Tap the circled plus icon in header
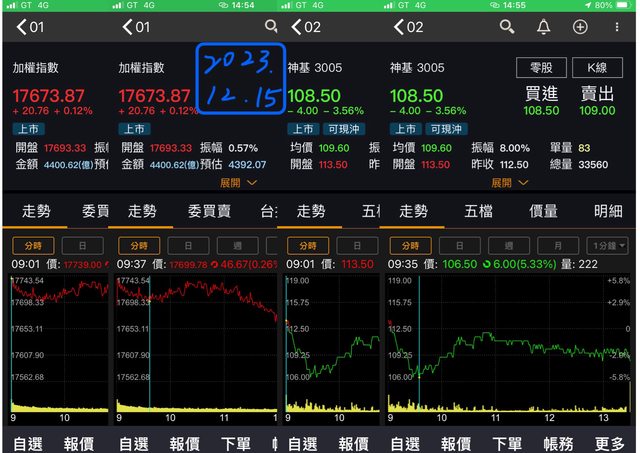Viewport: 640px width, 453px height. tap(579, 27)
